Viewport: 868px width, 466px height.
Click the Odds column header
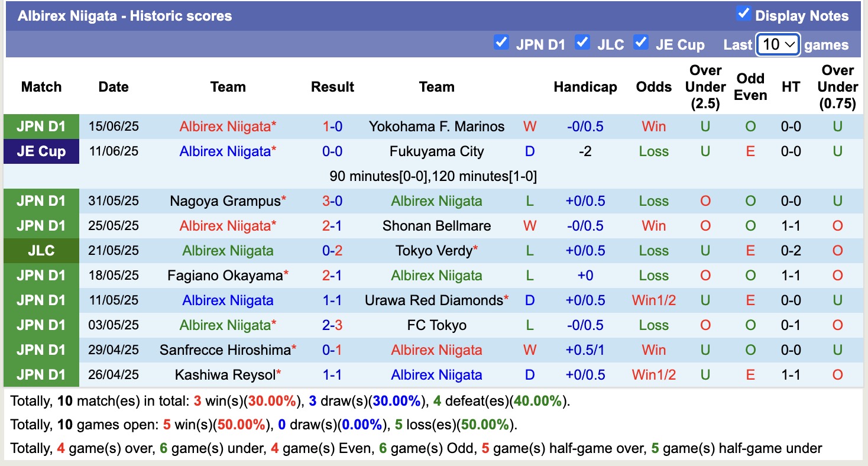[653, 86]
